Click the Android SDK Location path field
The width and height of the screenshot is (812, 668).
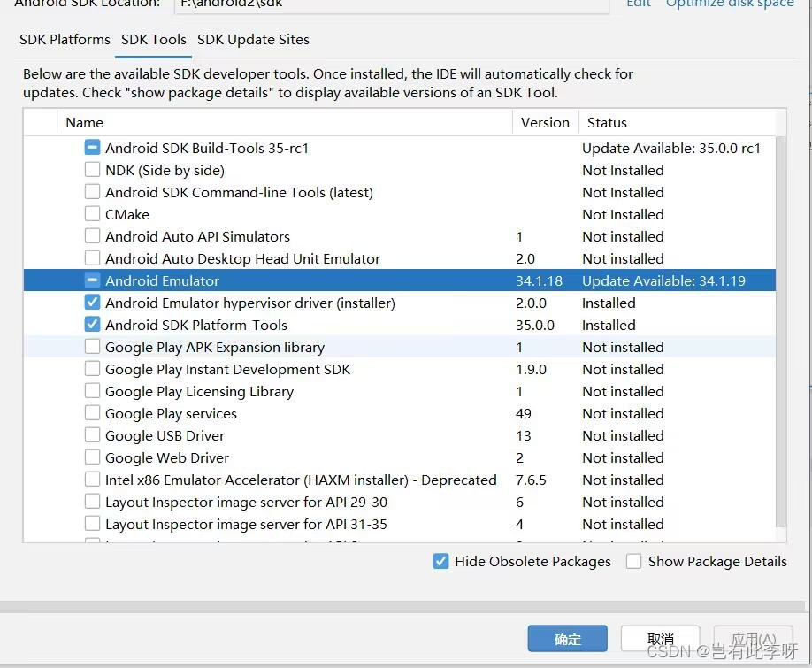pos(392,5)
